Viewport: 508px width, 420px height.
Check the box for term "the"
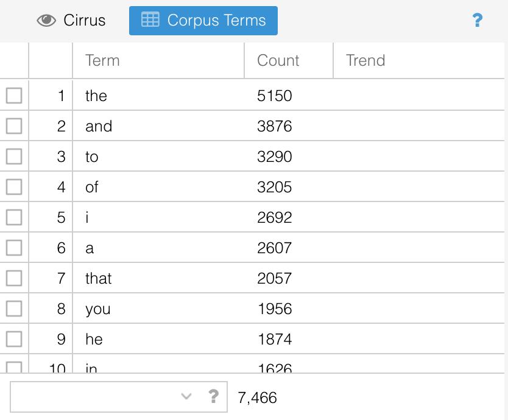coord(14,96)
